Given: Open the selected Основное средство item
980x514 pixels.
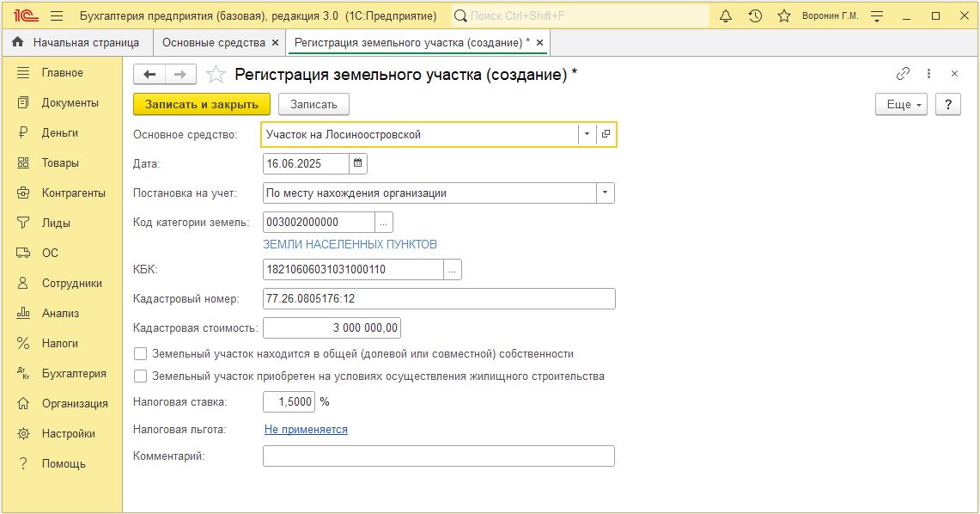Looking at the screenshot, I should point(606,134).
